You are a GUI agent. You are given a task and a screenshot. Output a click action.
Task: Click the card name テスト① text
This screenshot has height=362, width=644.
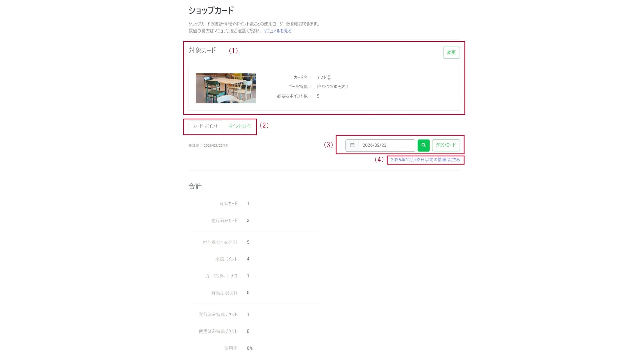click(x=324, y=78)
